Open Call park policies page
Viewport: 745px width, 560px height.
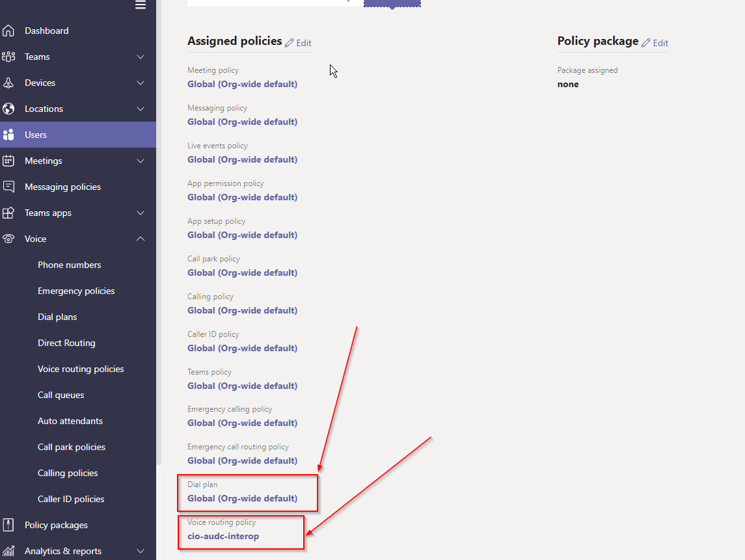[x=72, y=447]
